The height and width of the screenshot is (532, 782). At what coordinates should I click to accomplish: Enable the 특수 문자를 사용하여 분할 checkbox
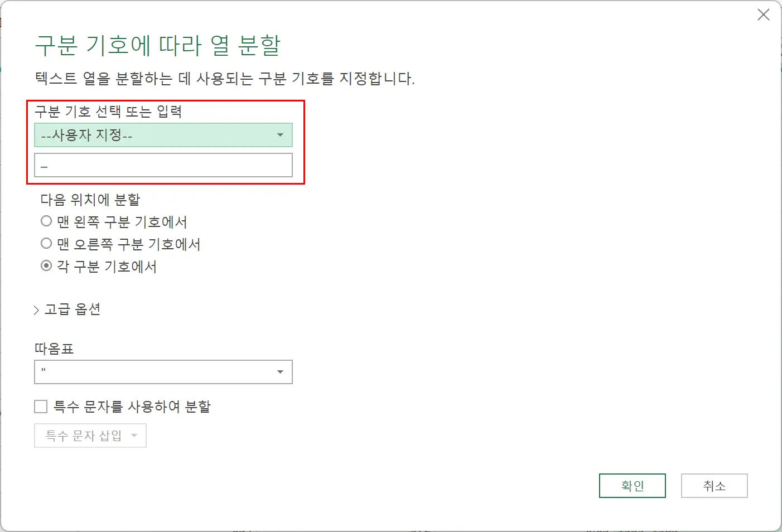point(40,407)
